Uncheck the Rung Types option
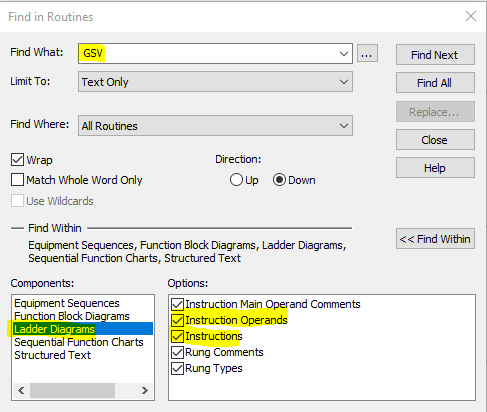Screen dimensions: 487x412 [x=177, y=368]
